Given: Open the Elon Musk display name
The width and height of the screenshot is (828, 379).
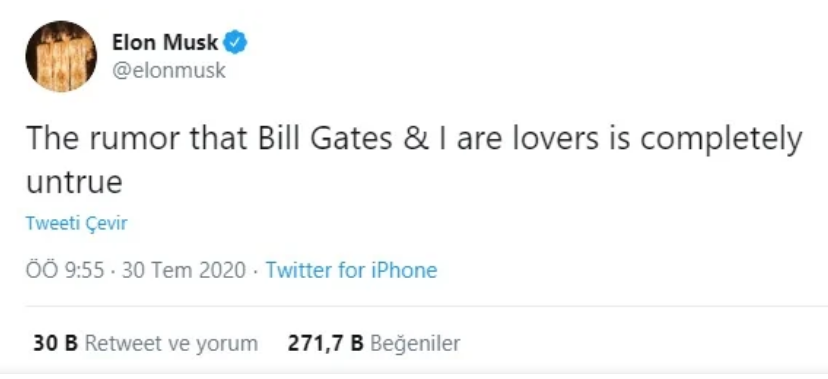Looking at the screenshot, I should pyautogui.click(x=165, y=43).
